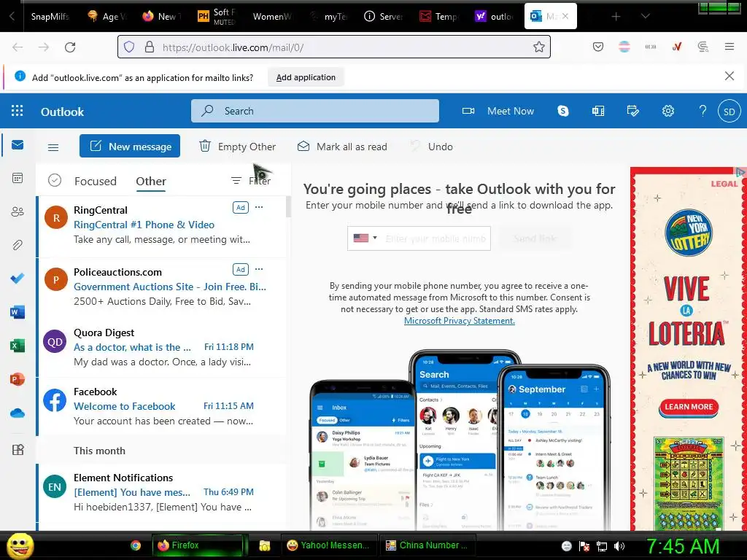
Task: Open the country code flag dropdown
Action: tap(365, 238)
